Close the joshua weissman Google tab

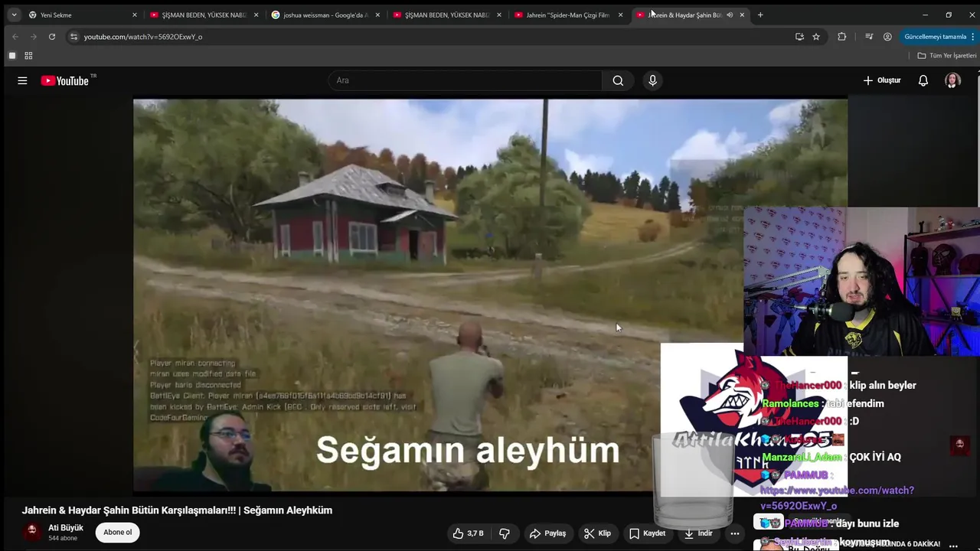click(377, 15)
